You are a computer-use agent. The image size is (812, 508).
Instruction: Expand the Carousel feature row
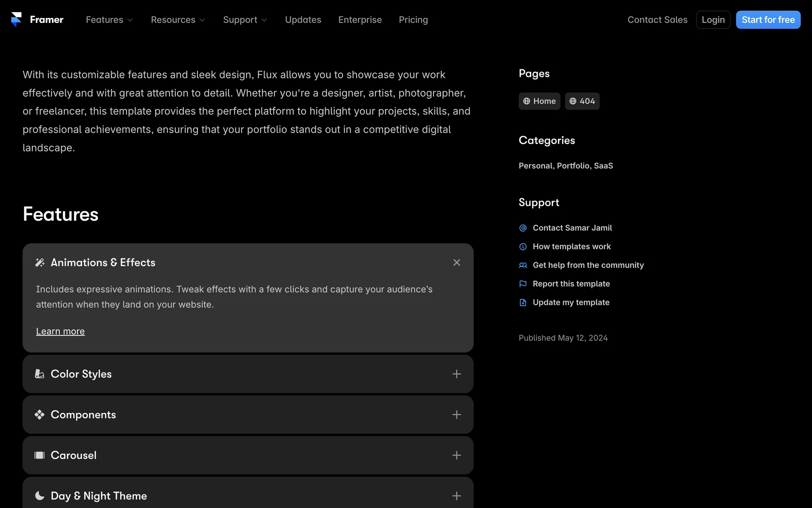pyautogui.click(x=456, y=456)
